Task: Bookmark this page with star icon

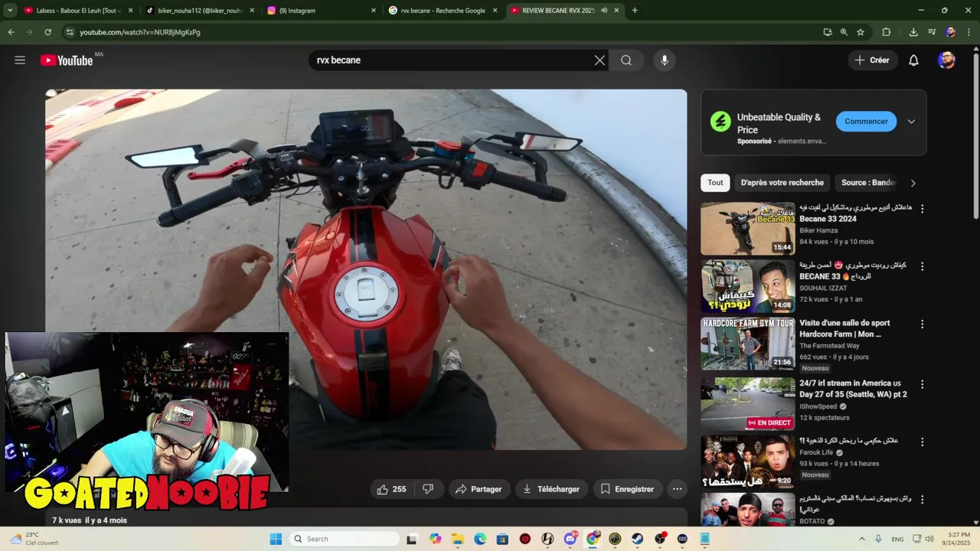Action: [x=861, y=32]
